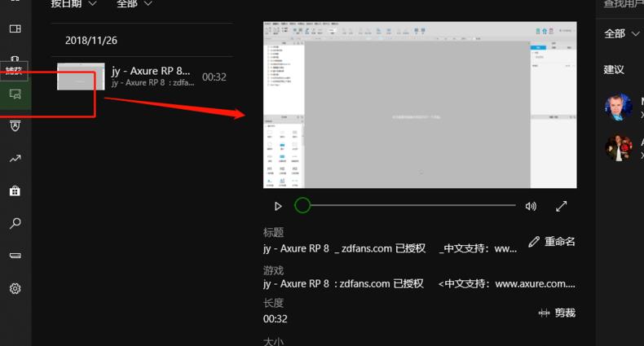Play the Axure RP 8 recording
The width and height of the screenshot is (644, 346).
click(278, 207)
